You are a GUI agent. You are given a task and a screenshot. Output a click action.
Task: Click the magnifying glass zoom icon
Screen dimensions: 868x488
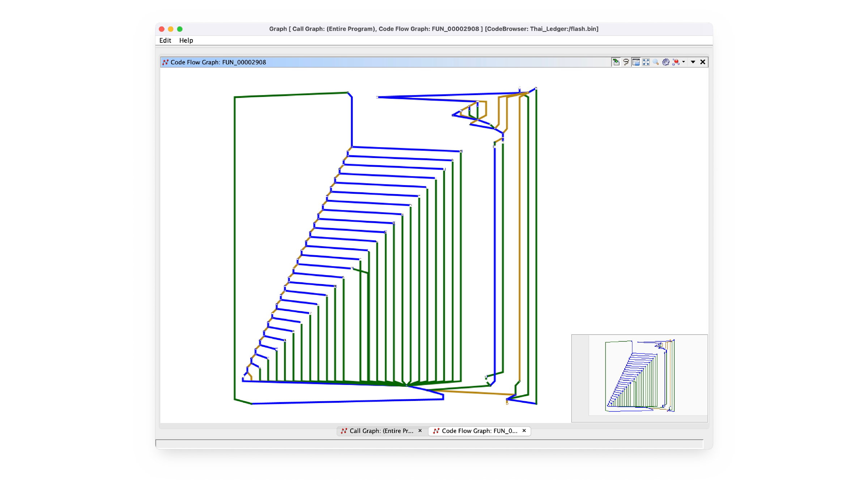tap(656, 62)
